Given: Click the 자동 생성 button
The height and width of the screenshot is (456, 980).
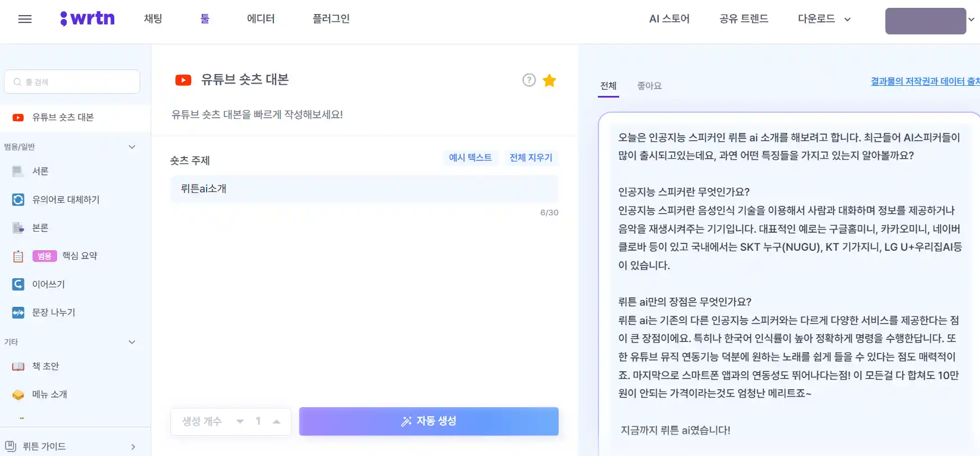Looking at the screenshot, I should point(429,421).
